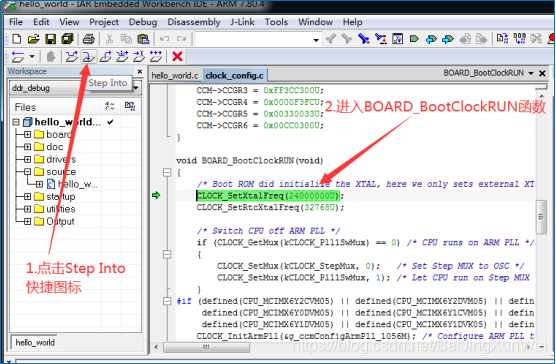
Task: Close the Workspace panel
Action: click(x=140, y=72)
